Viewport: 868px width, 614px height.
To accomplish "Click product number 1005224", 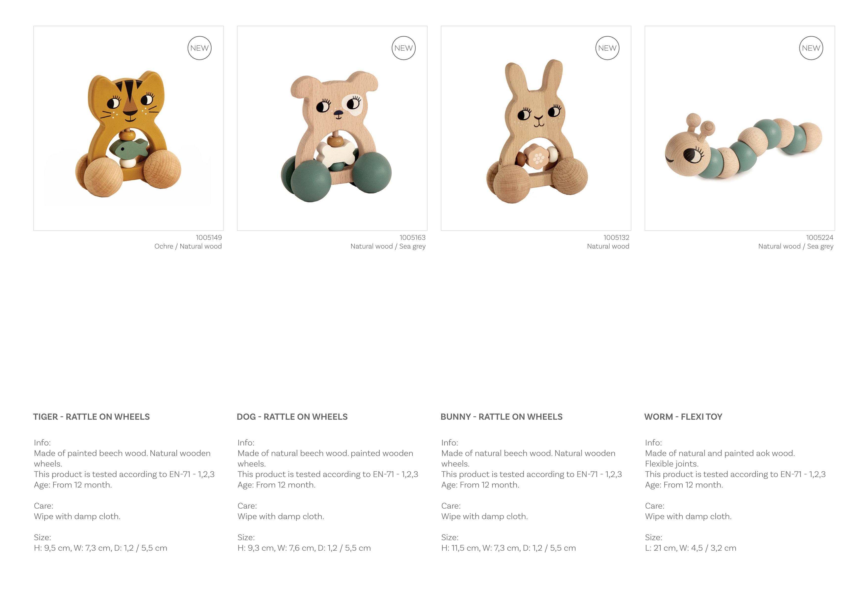I will point(820,238).
